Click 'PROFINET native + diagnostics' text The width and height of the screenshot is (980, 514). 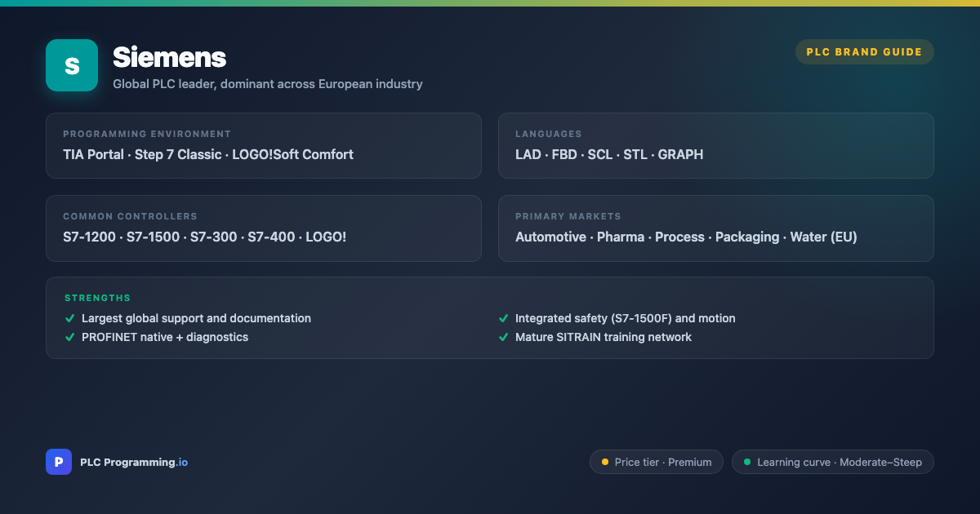point(165,337)
